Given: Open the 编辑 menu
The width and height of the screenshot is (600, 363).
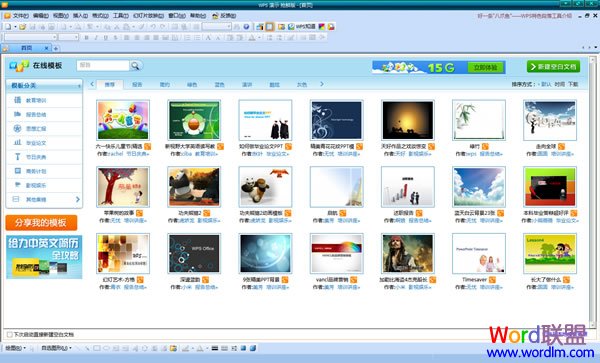Looking at the screenshot, I should 41,16.
